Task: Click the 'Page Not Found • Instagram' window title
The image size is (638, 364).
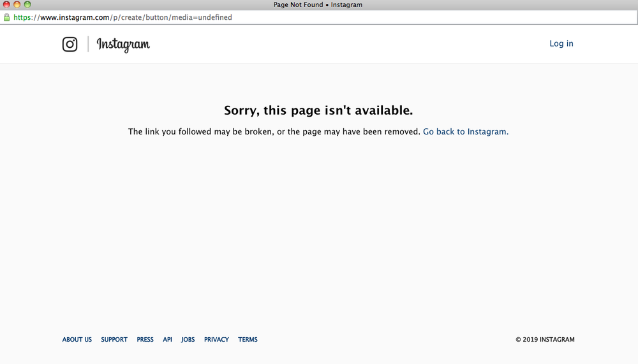Action: pyautogui.click(x=318, y=5)
